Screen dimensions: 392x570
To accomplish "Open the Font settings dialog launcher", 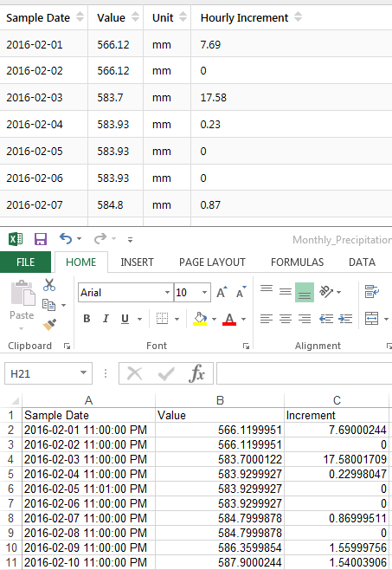I will coord(246,347).
